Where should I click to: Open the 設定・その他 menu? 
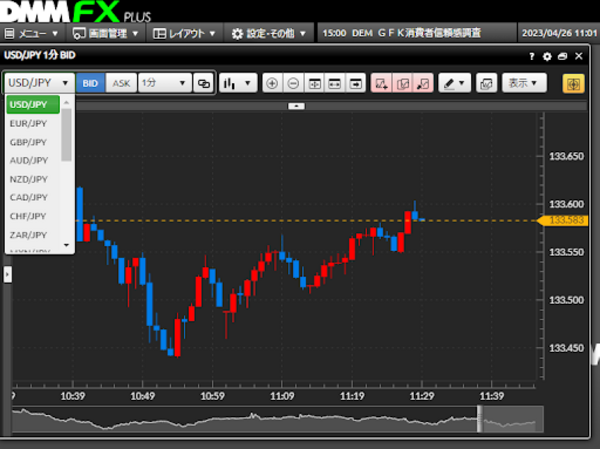[x=269, y=34]
